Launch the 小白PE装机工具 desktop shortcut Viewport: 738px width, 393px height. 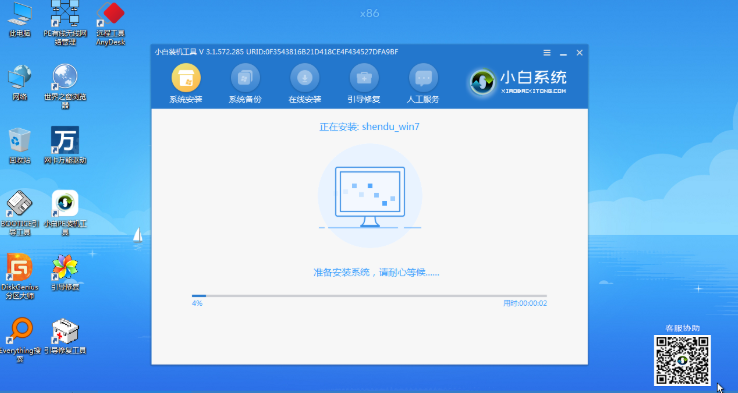click(x=65, y=213)
